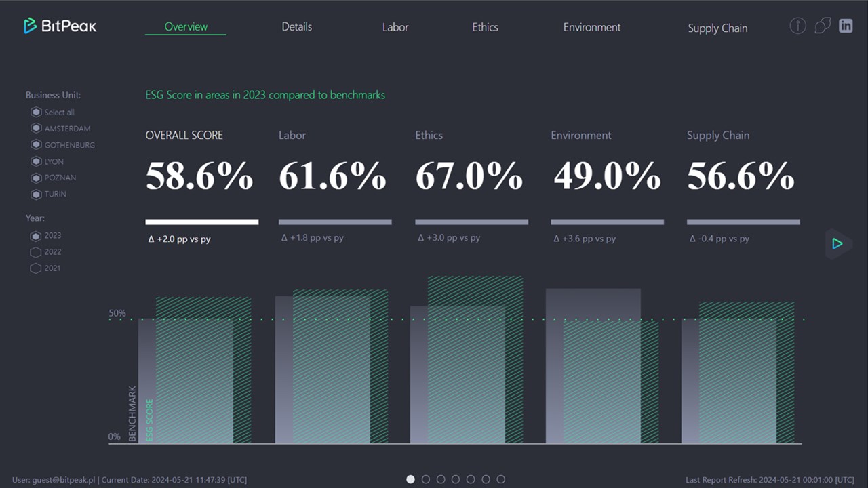Open the Labor tab
Viewport: 868px width, 488px height.
395,27
